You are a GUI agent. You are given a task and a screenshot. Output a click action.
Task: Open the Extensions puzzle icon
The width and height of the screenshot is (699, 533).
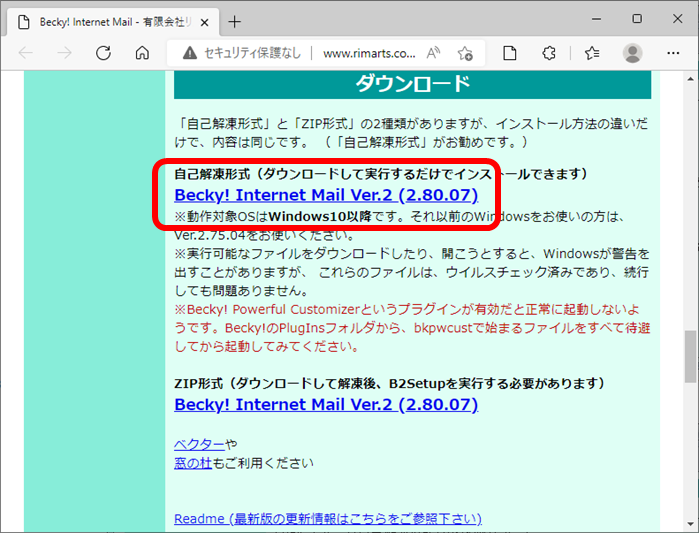549,53
